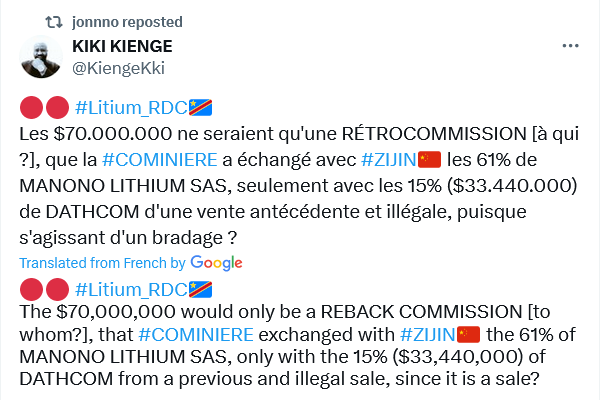Image resolution: width=600 pixels, height=400 pixels.
Task: Open the jonnno reposted link
Action: click(x=127, y=22)
